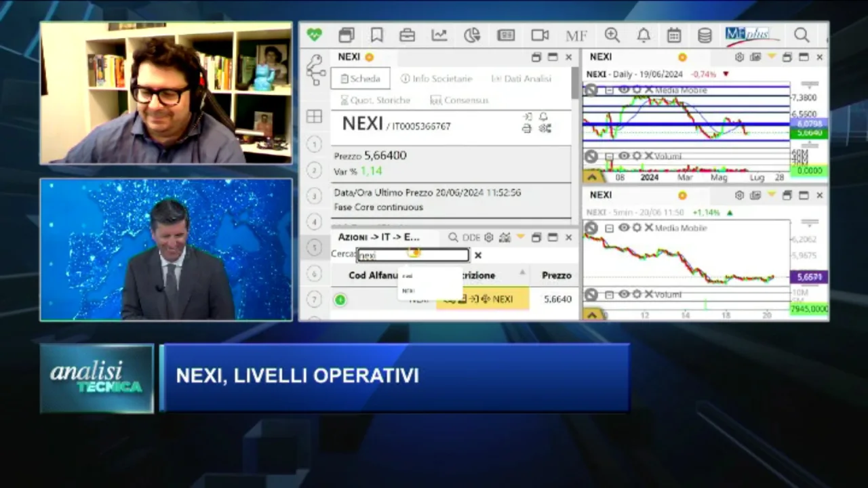Open the bookmark icon in toolbar
868x488 pixels.
click(x=377, y=35)
